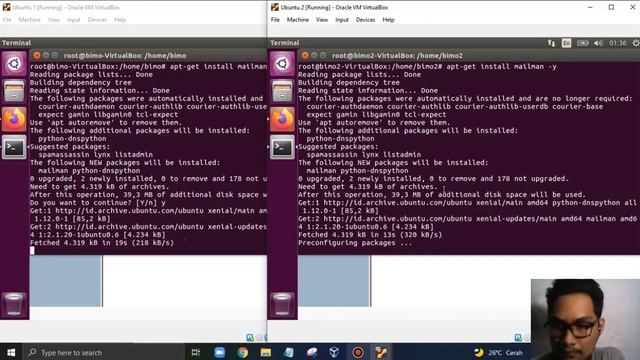Close the bimo terminal window in Ubuntu 1
This screenshot has width=640, height=360.
point(37,55)
